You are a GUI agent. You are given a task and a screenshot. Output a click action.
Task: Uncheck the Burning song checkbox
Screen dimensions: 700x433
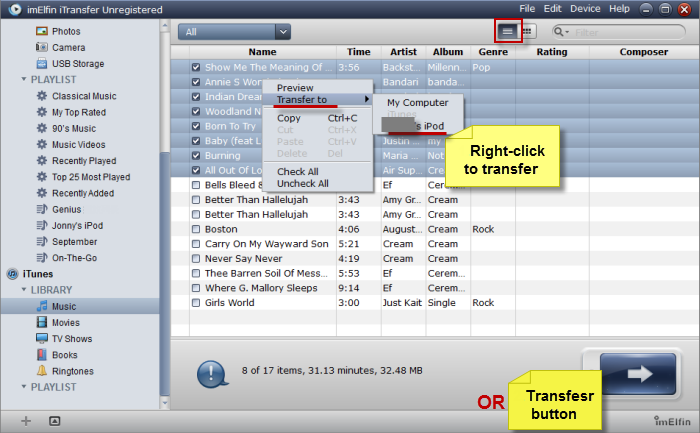(196, 156)
